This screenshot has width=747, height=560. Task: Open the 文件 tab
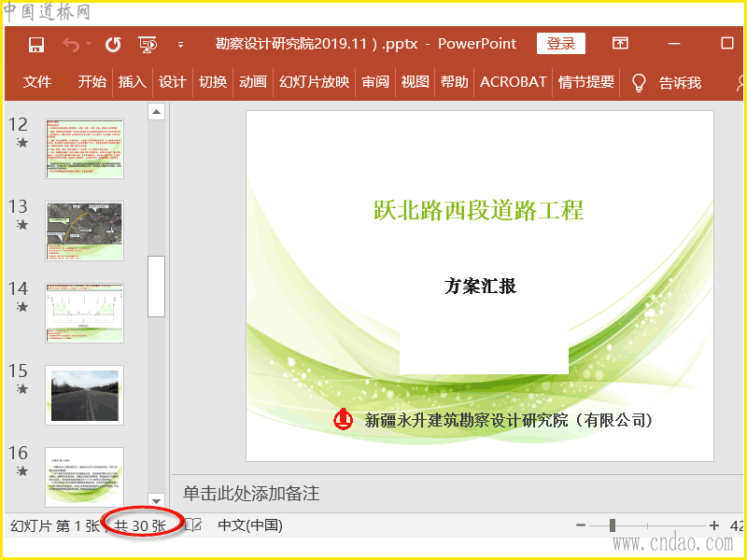36,82
